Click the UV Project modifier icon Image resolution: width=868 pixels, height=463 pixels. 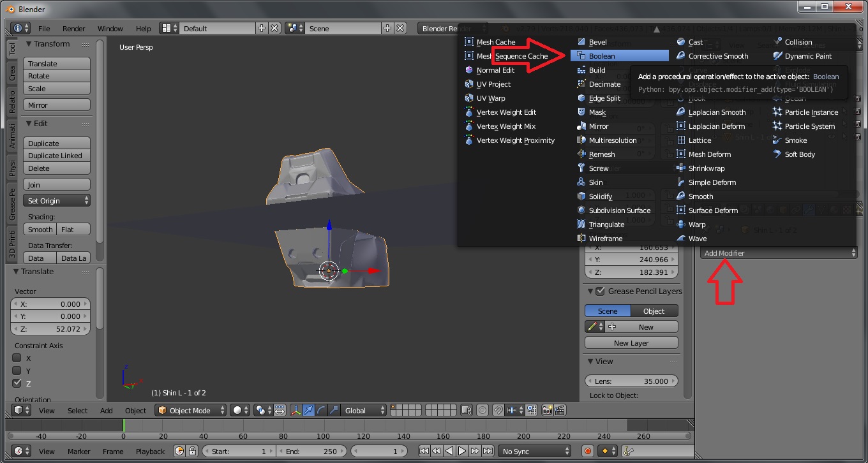[469, 84]
